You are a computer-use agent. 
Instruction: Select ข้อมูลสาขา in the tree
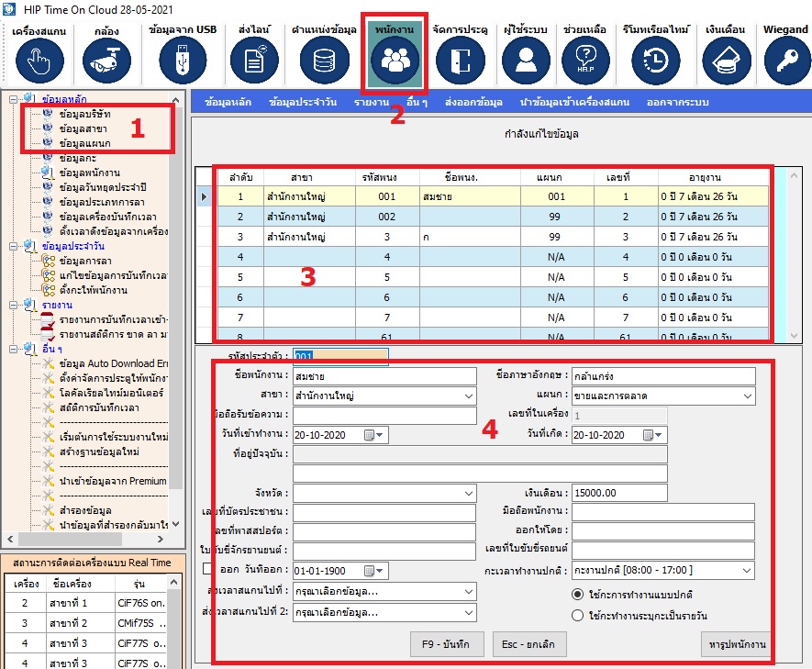[x=83, y=128]
